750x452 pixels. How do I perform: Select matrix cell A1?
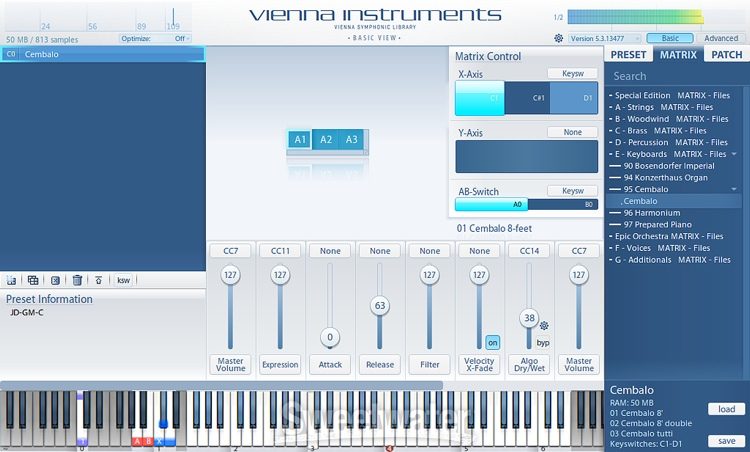300,140
